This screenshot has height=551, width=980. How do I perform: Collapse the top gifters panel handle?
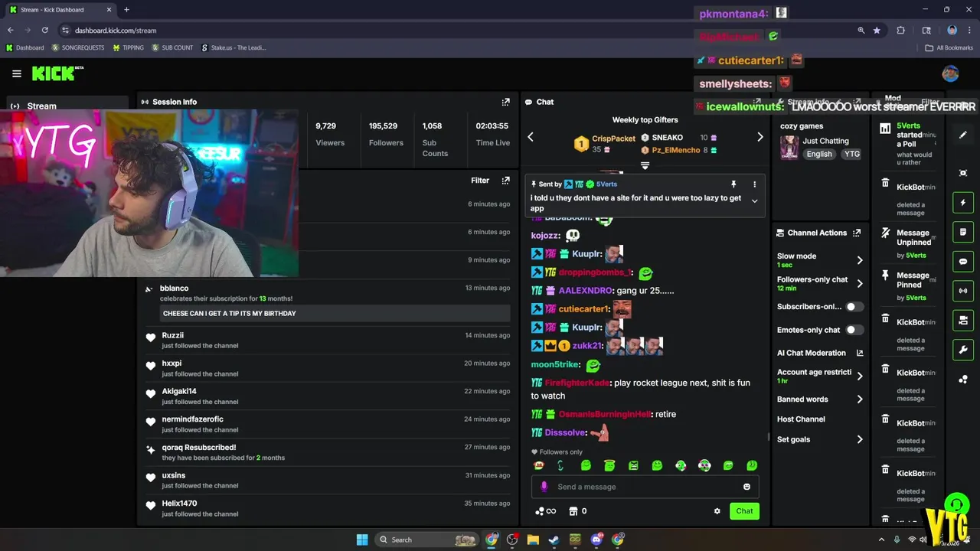point(645,165)
